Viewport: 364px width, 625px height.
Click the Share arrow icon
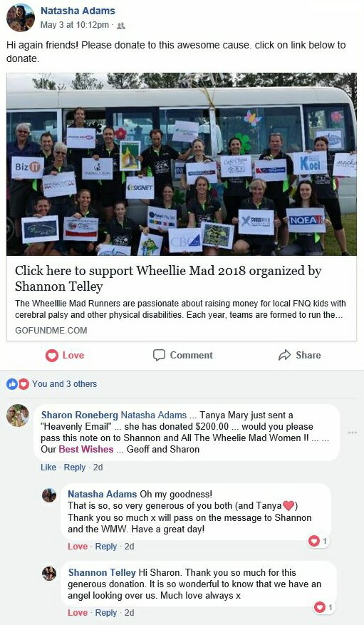(x=284, y=355)
